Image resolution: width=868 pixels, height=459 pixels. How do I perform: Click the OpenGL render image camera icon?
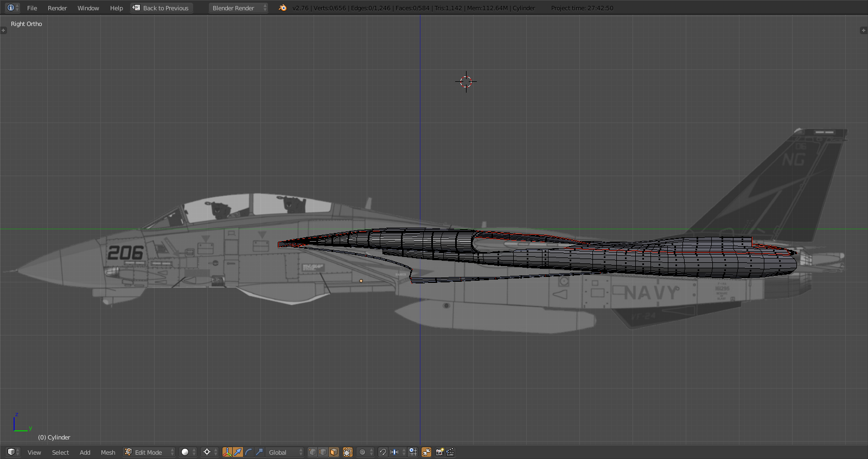coord(439,452)
